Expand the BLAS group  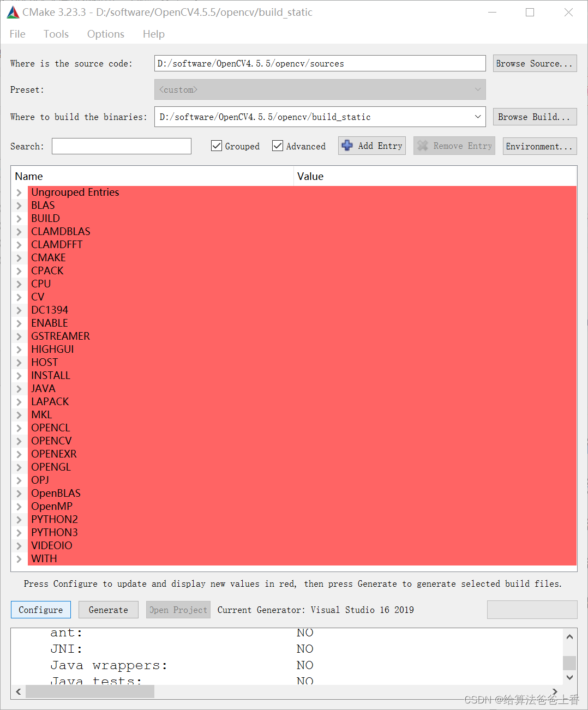coord(19,206)
